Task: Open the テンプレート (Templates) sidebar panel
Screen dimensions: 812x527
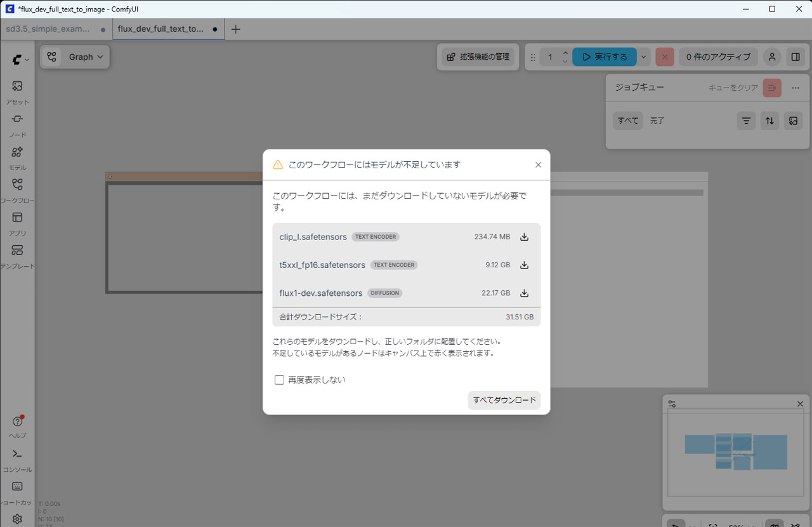Action: (17, 256)
